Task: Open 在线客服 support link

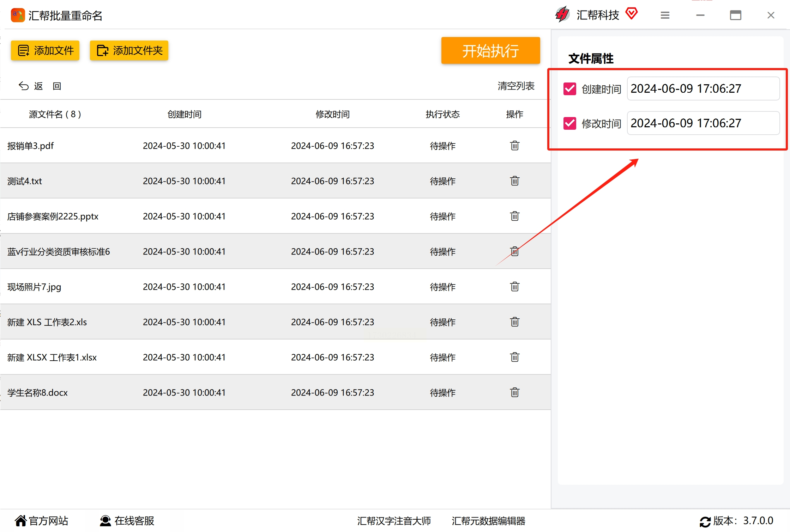Action: click(x=127, y=521)
